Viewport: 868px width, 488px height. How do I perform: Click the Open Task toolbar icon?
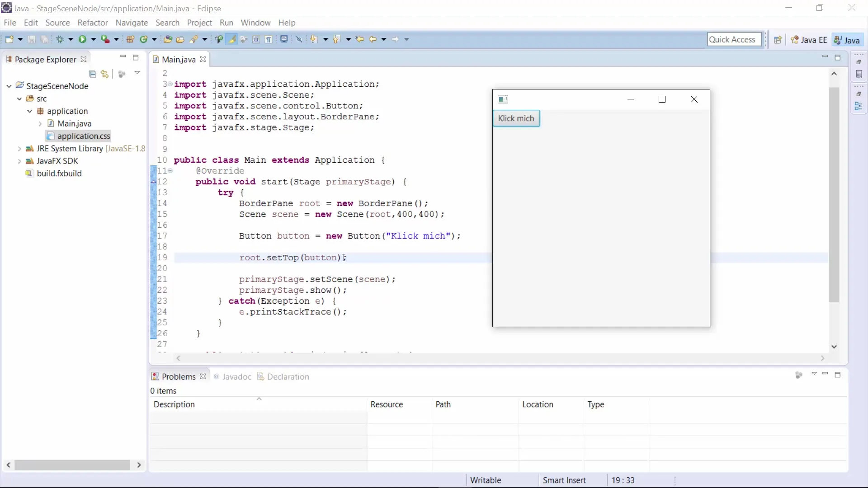(x=180, y=39)
